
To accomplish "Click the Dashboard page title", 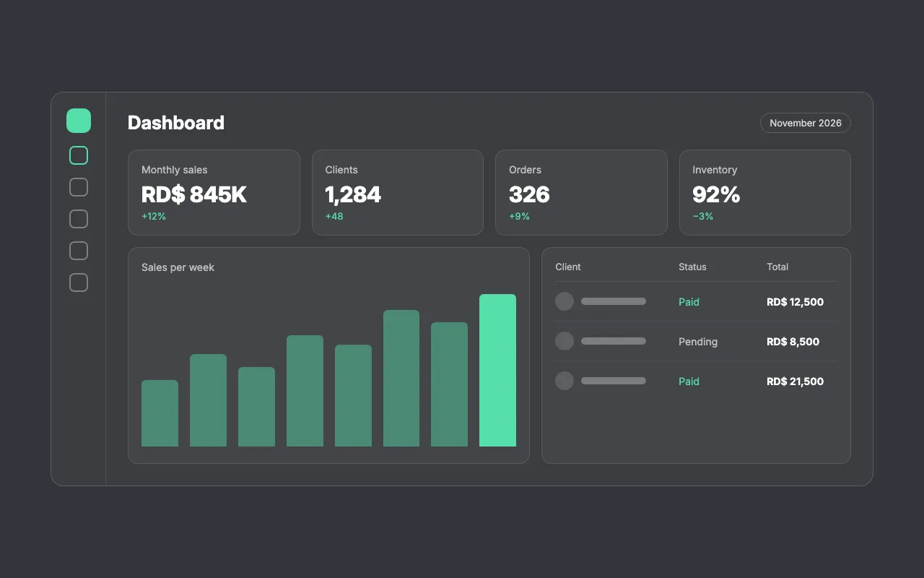I will 176,123.
